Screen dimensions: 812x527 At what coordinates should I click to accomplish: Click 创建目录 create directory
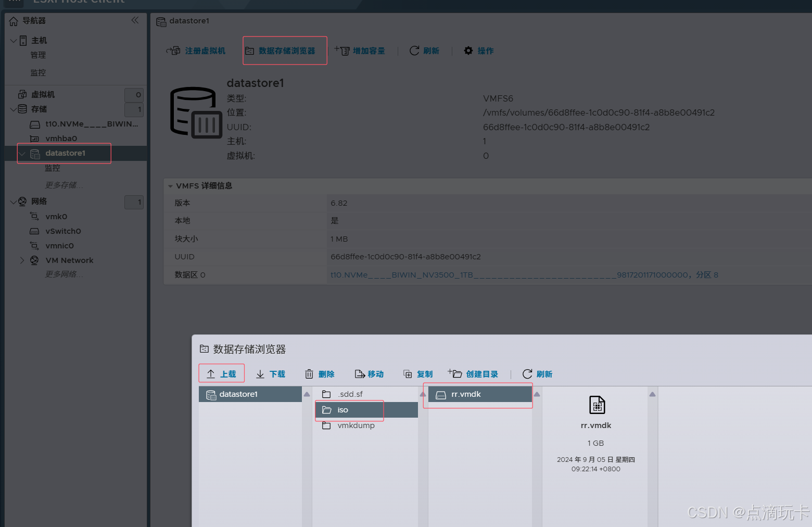473,374
